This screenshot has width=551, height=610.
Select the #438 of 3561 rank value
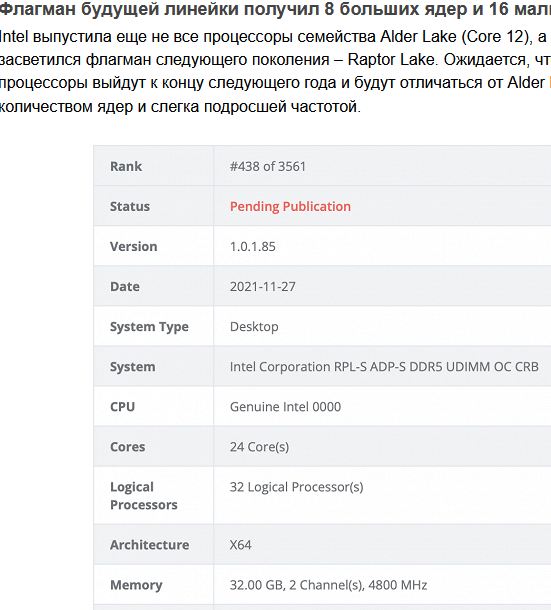coord(268,167)
